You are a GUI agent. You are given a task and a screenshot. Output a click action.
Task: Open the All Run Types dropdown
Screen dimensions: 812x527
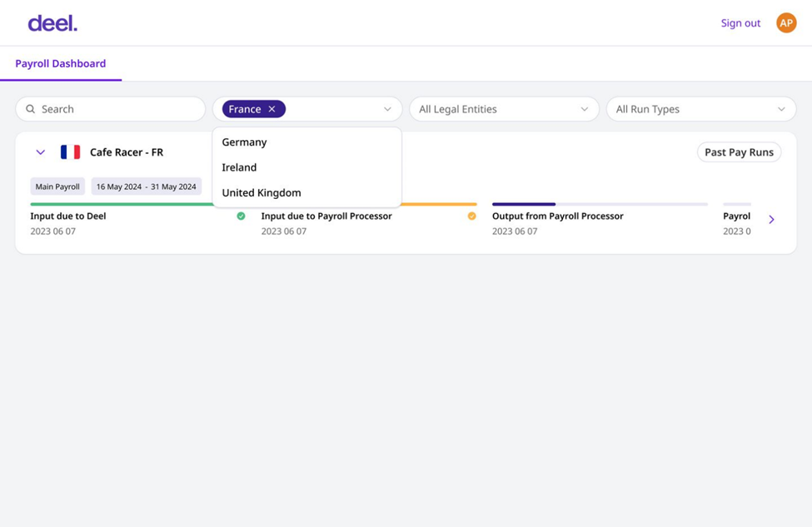[x=700, y=109]
